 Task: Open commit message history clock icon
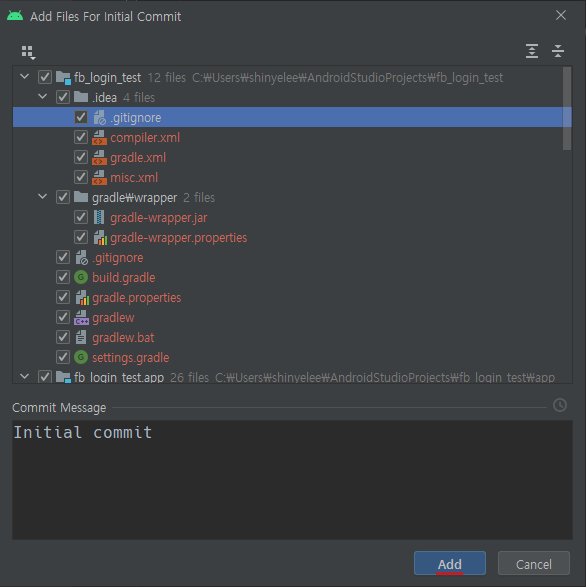(560, 405)
